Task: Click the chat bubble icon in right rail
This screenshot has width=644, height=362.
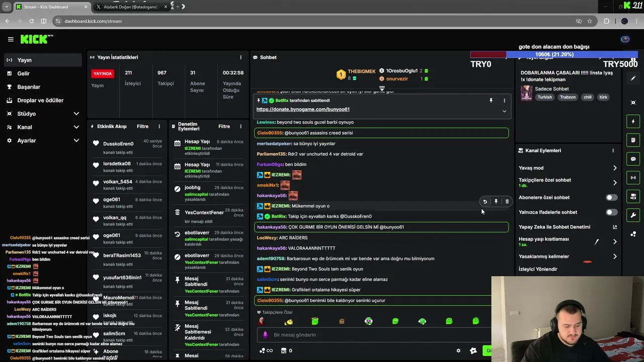Action: (x=633, y=159)
